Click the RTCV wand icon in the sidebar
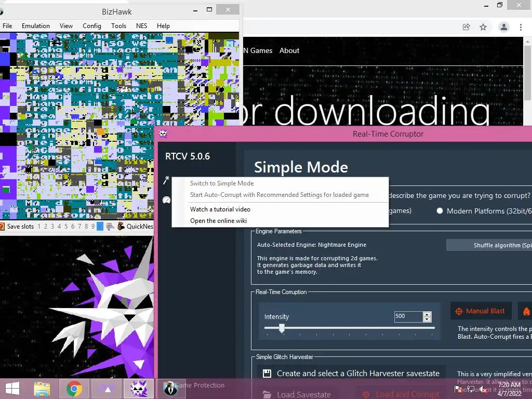 [x=166, y=180]
